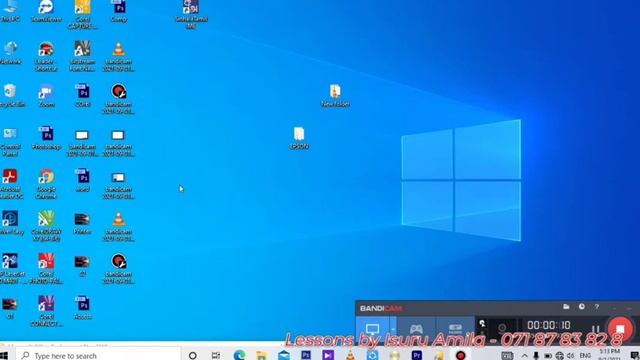The width and height of the screenshot is (640, 360).
Task: Select the This PC desktop icon
Action: (x=10, y=11)
